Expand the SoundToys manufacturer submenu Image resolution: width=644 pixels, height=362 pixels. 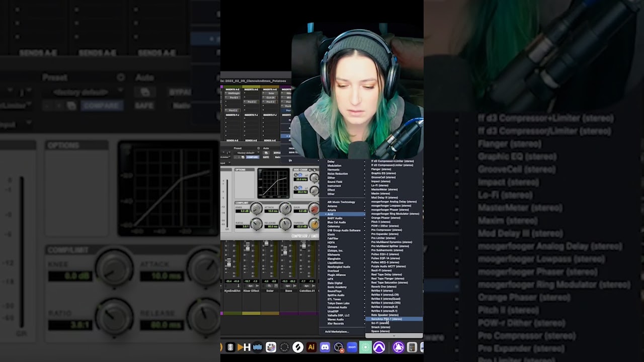click(x=342, y=291)
